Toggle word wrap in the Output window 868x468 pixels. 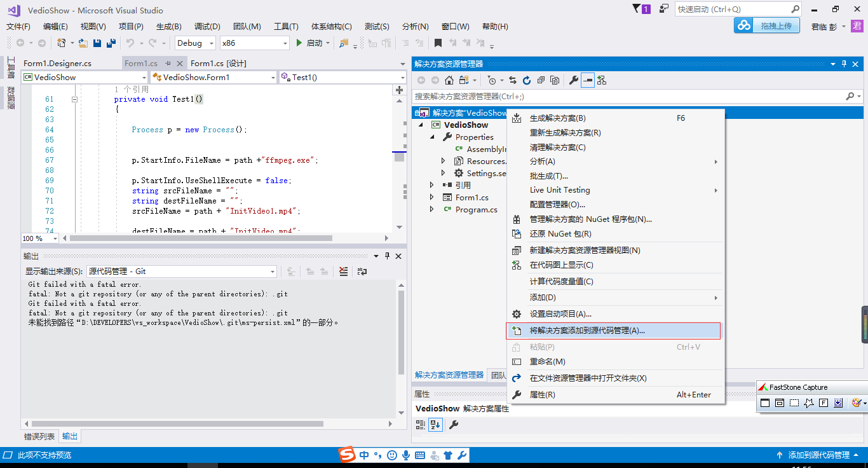point(362,271)
